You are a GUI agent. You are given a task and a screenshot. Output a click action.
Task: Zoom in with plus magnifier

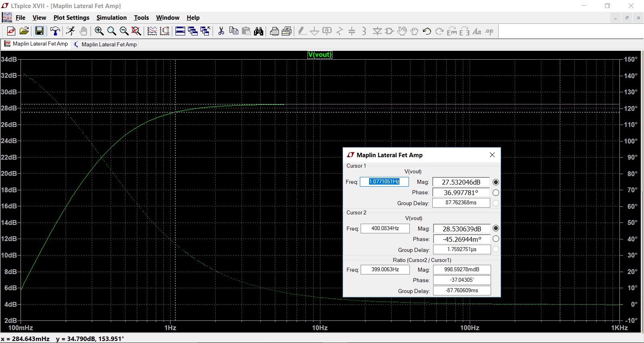pyautogui.click(x=99, y=31)
